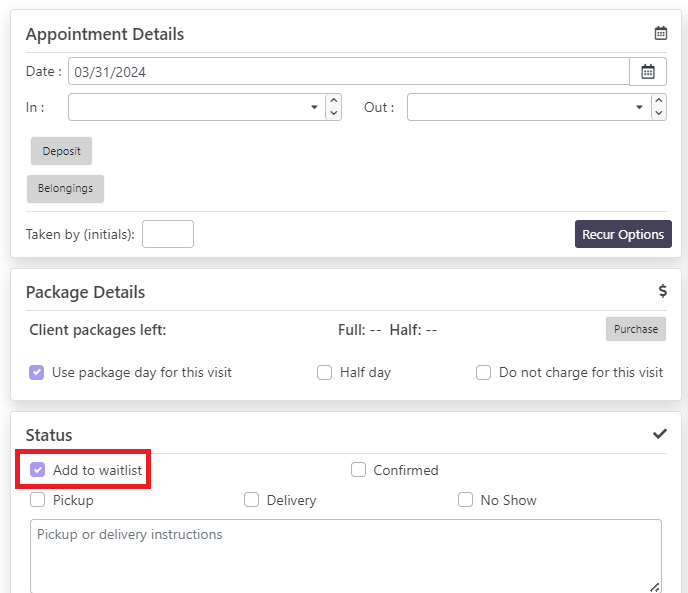Check the Confirmed checkbox
This screenshot has height=593, width=688.
point(358,470)
